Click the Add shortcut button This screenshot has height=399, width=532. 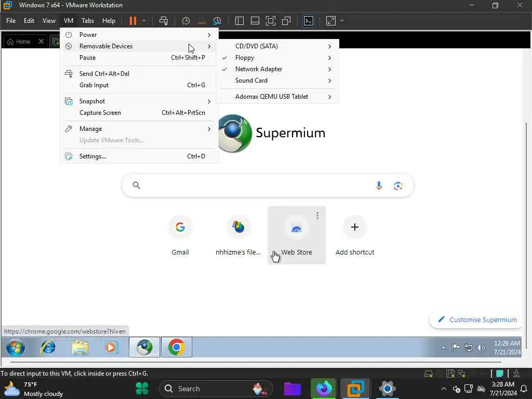click(355, 235)
